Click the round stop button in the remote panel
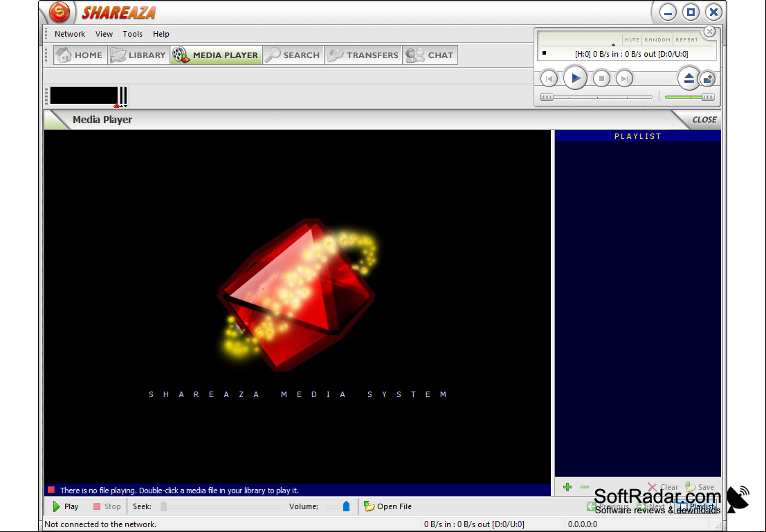Image resolution: width=766 pixels, height=532 pixels. click(x=601, y=78)
